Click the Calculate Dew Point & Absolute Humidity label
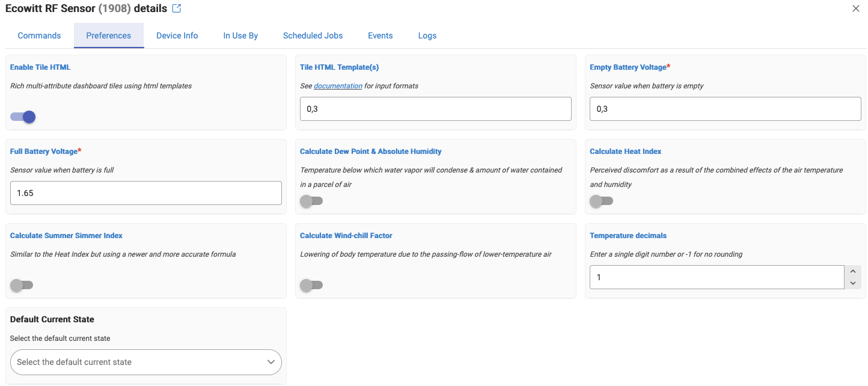The width and height of the screenshot is (868, 386). [x=371, y=152]
